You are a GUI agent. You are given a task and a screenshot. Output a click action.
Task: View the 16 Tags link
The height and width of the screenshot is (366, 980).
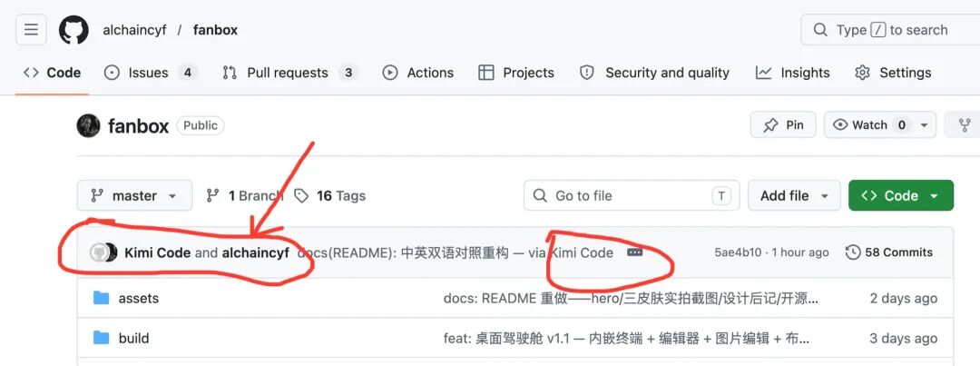pos(330,196)
